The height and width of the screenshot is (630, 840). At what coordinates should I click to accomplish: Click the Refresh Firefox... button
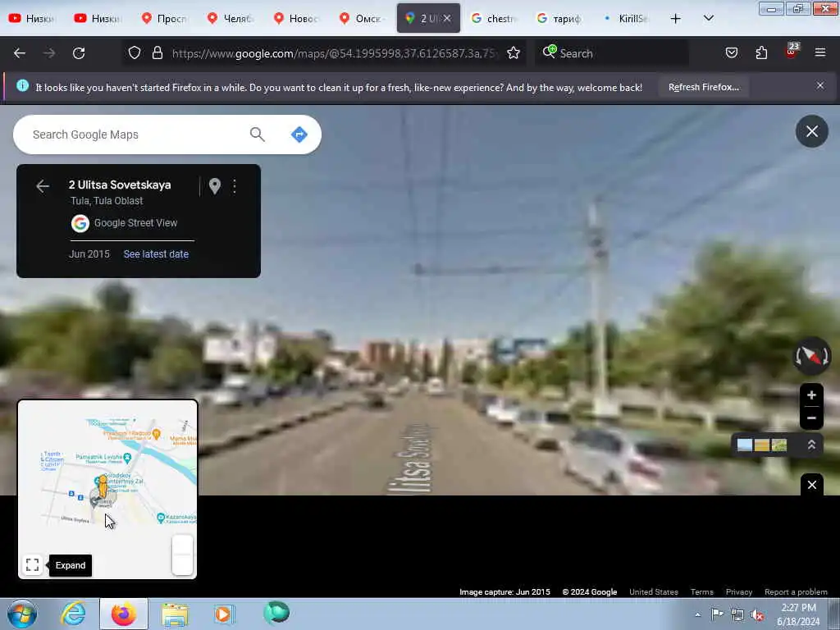pyautogui.click(x=703, y=87)
